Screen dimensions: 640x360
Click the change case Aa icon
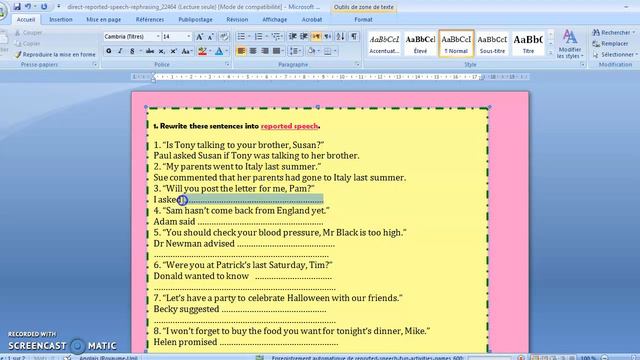click(186, 51)
